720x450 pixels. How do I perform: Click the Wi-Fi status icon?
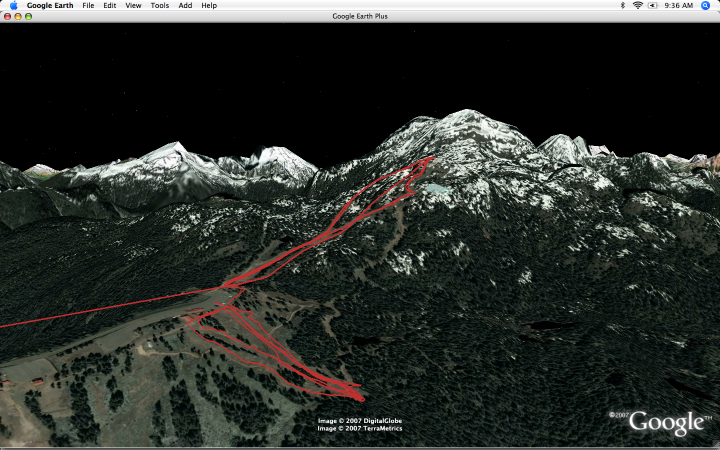(637, 5)
